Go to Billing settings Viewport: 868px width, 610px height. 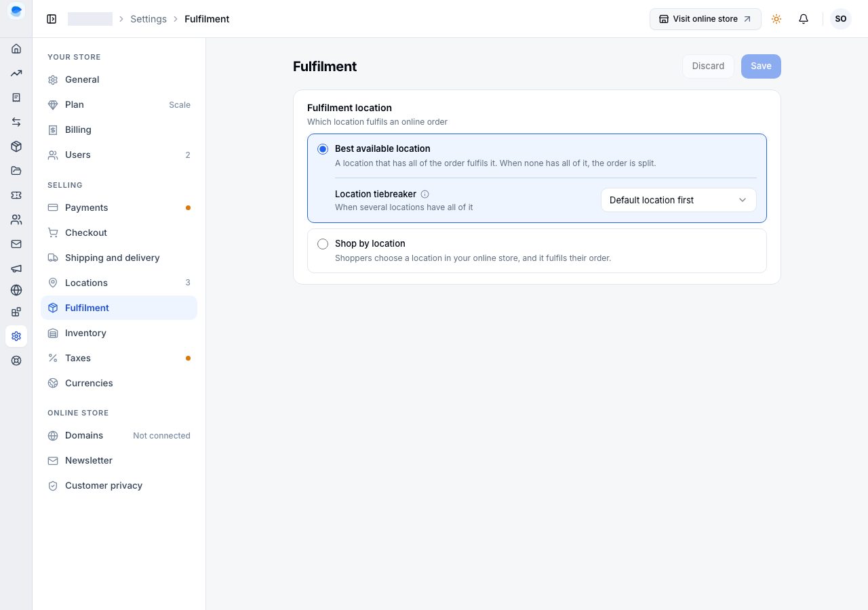point(119,129)
